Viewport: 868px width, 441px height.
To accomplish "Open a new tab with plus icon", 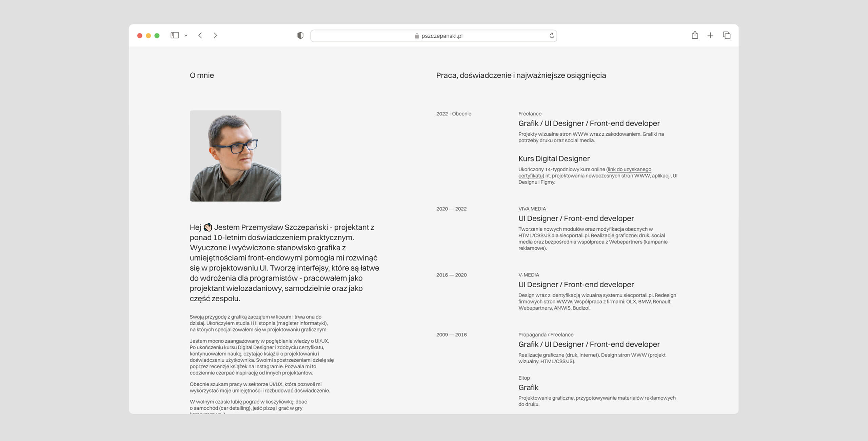I will 710,35.
